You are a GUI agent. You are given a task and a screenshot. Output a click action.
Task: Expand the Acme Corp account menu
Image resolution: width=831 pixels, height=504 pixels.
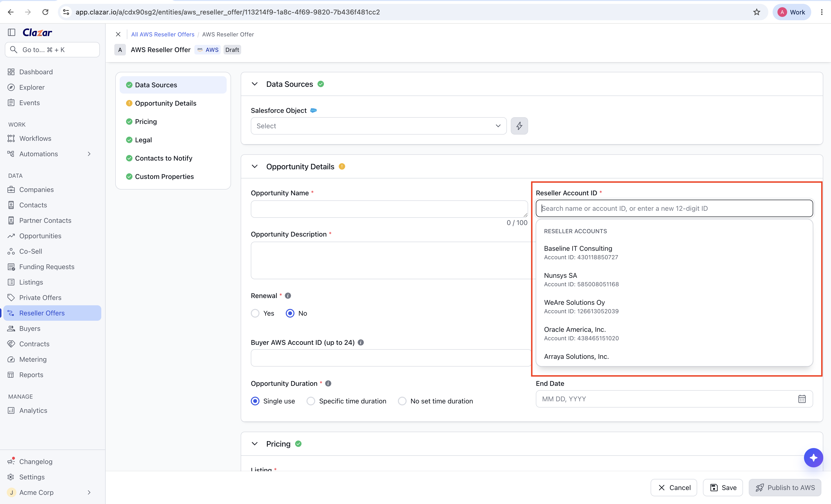click(x=89, y=492)
